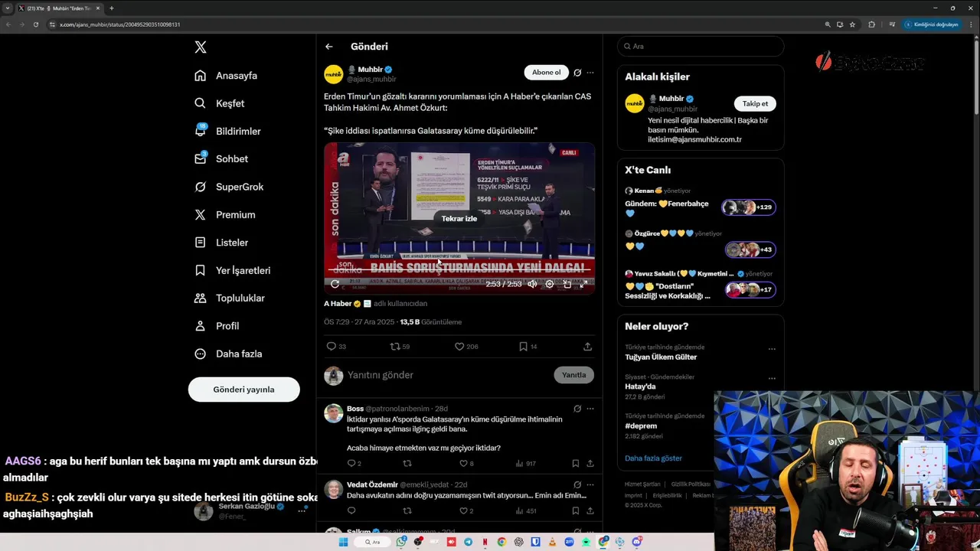Image resolution: width=980 pixels, height=551 pixels.
Task: Open Windows Start menu
Action: [x=343, y=542]
